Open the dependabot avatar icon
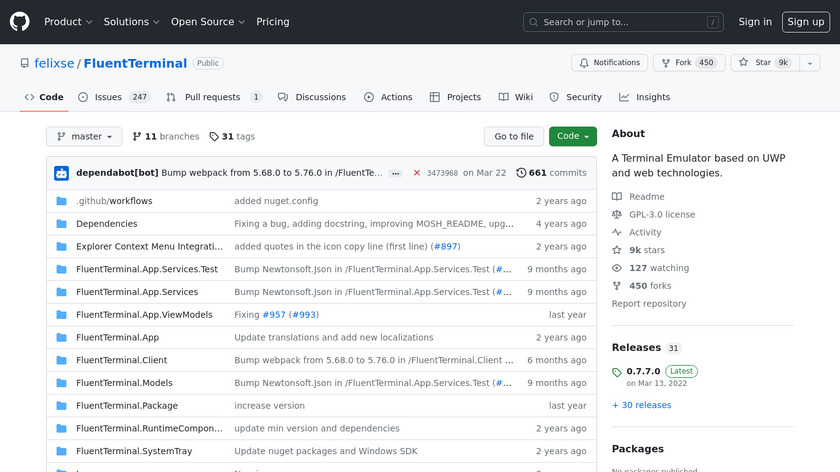The image size is (840, 472). [62, 173]
